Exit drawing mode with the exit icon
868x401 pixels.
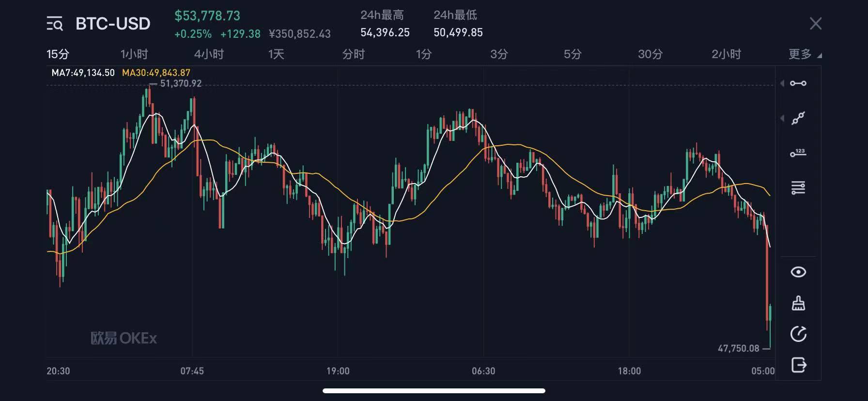pos(798,365)
